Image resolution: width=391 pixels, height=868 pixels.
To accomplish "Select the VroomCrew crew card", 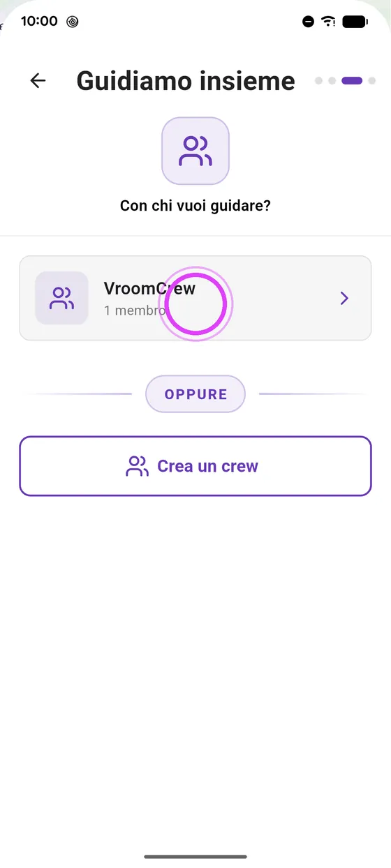I will (195, 298).
